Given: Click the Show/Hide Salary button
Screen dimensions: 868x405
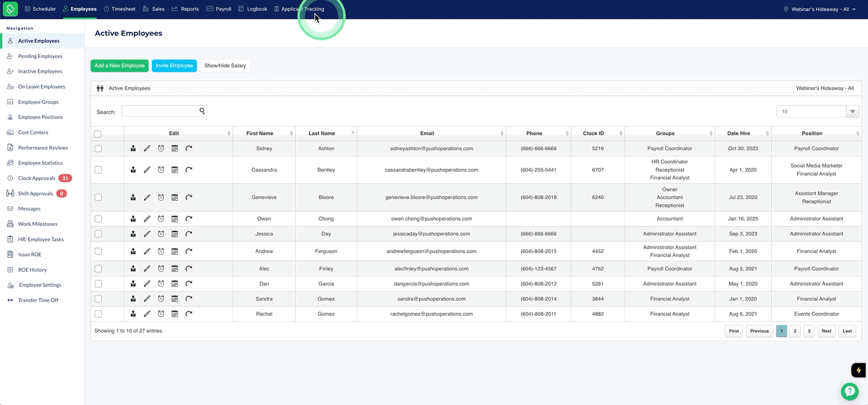Looking at the screenshot, I should click(x=225, y=66).
